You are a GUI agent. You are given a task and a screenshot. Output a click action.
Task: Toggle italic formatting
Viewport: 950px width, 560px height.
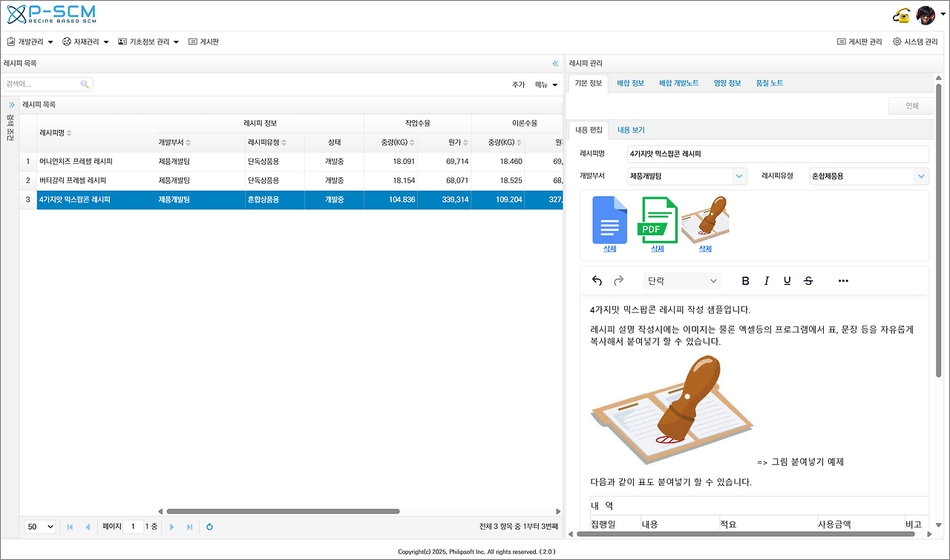pyautogui.click(x=767, y=280)
